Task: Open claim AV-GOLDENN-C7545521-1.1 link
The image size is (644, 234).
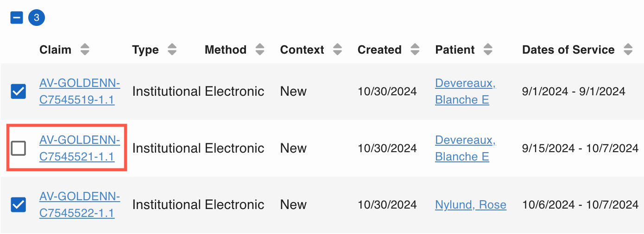Action: [80, 148]
